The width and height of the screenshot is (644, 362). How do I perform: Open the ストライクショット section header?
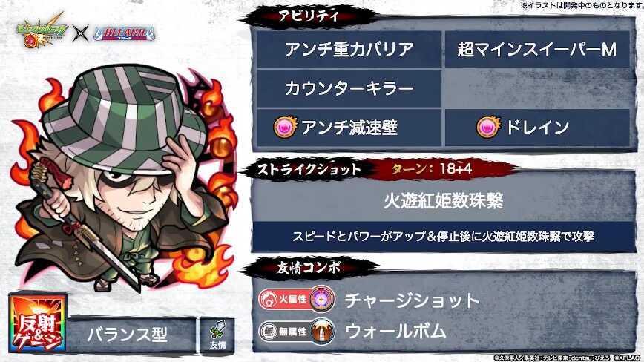click(309, 169)
